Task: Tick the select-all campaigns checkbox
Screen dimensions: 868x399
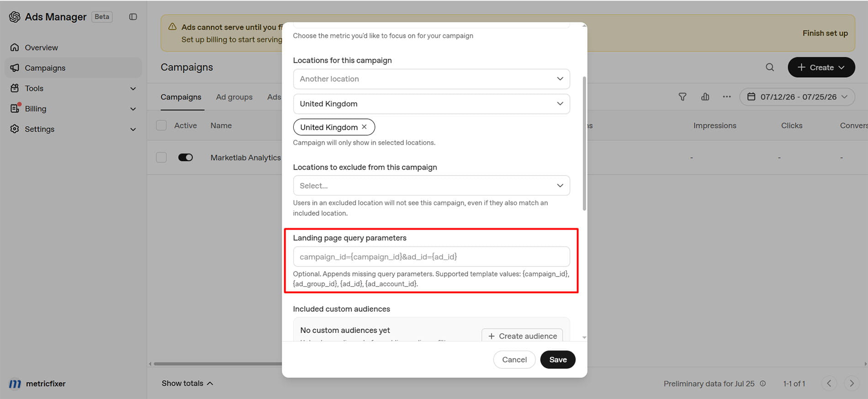Action: tap(161, 125)
